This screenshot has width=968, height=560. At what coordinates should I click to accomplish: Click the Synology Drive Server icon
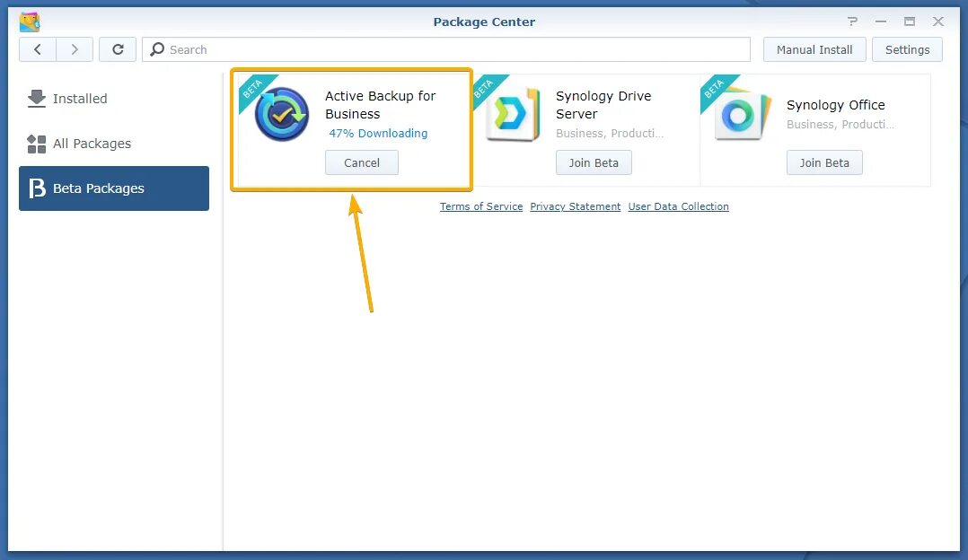click(x=513, y=114)
